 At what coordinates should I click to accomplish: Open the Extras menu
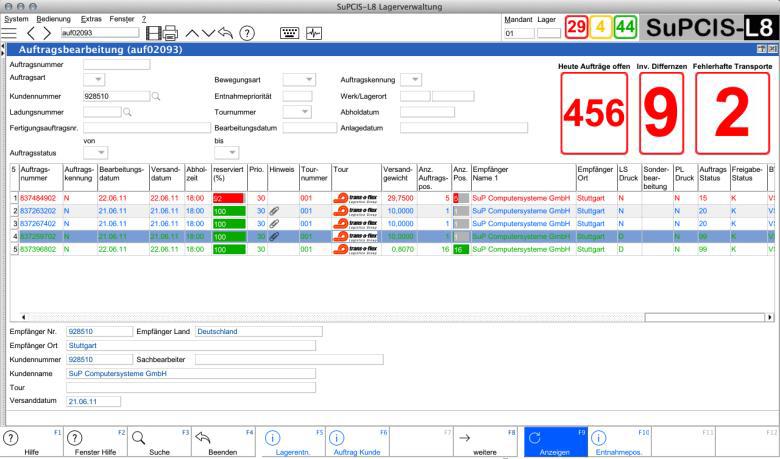(91, 19)
